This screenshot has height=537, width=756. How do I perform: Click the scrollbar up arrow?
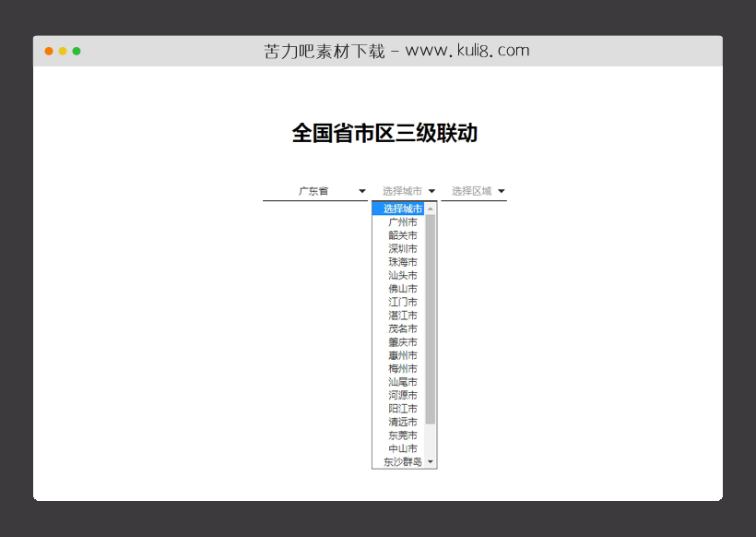pos(431,209)
